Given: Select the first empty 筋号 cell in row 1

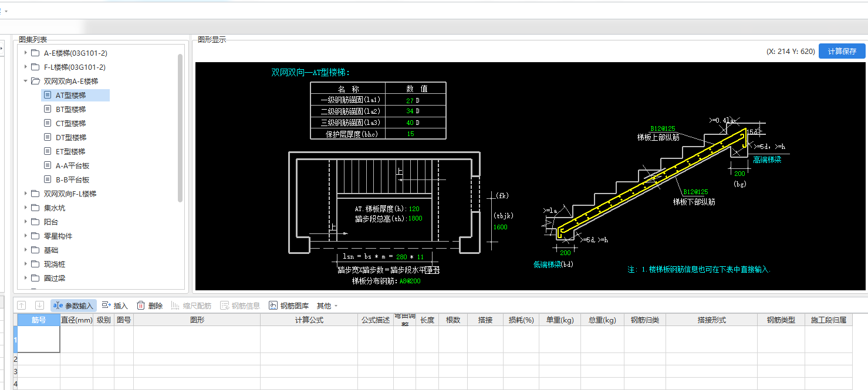Looking at the screenshot, I should point(39,339).
